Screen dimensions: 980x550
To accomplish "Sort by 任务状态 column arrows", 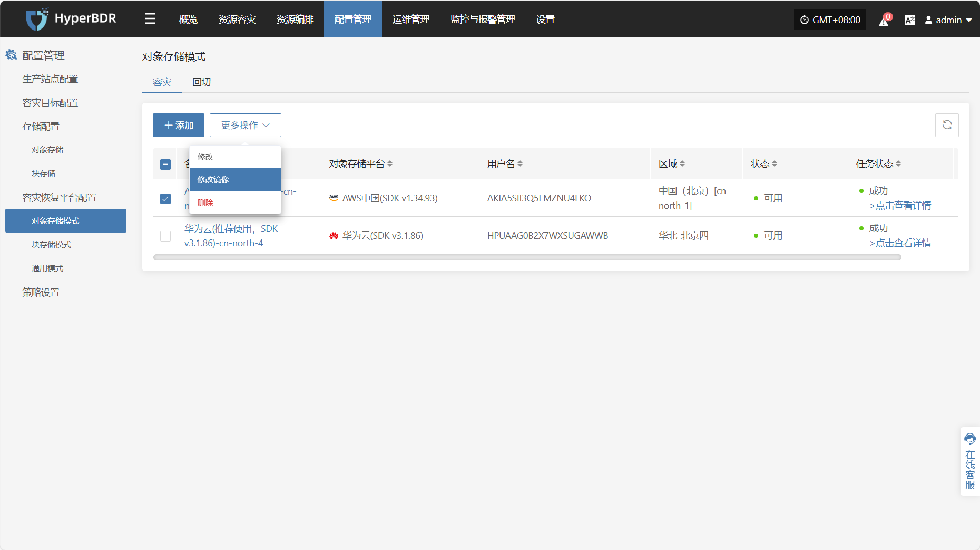I will [x=898, y=164].
